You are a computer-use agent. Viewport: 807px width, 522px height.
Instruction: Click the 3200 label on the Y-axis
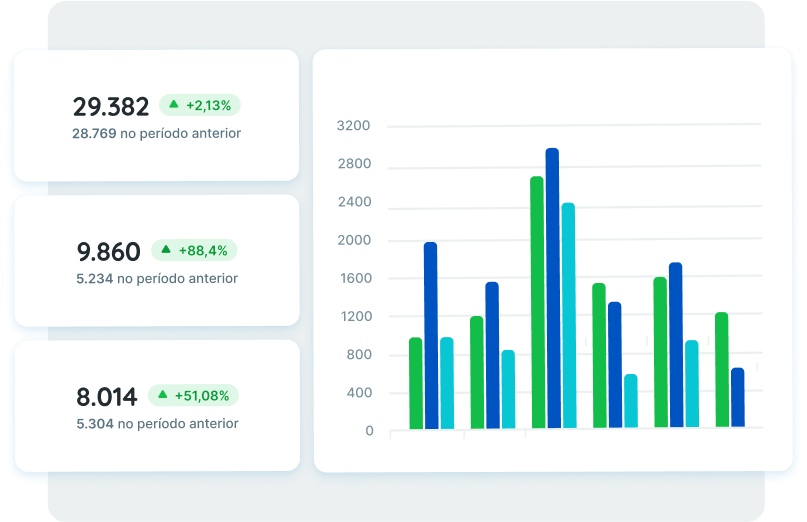(354, 126)
